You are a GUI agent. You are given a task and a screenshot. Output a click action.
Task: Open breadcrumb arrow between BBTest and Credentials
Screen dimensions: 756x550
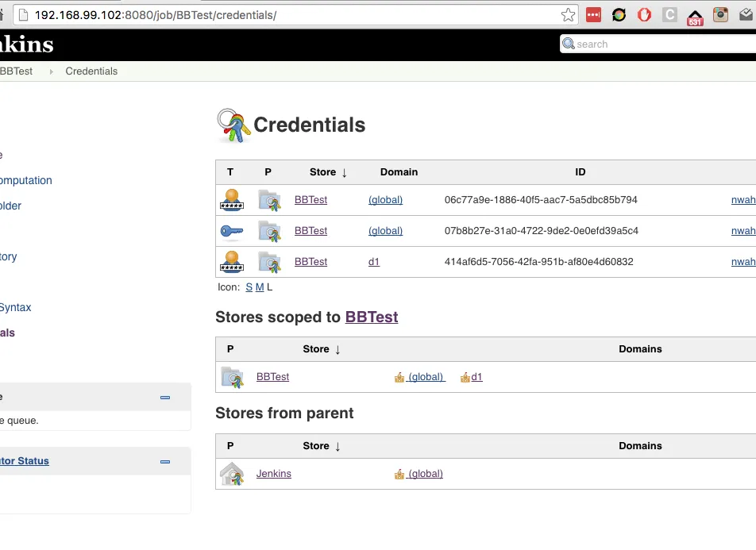coord(51,71)
